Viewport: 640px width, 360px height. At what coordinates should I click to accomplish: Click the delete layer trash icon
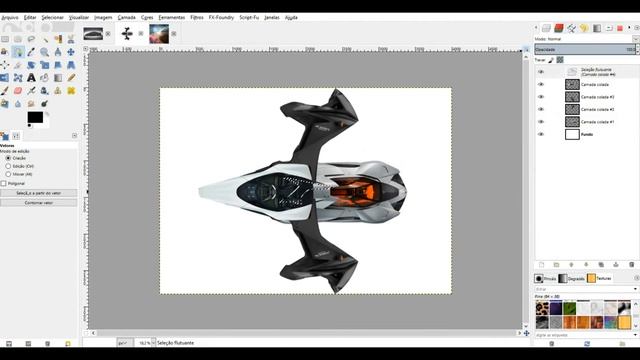point(631,264)
